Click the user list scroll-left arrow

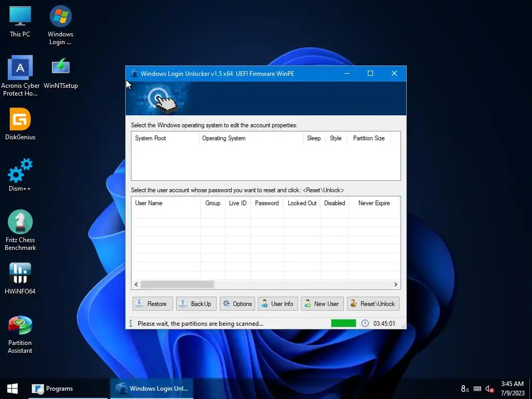[x=137, y=284]
